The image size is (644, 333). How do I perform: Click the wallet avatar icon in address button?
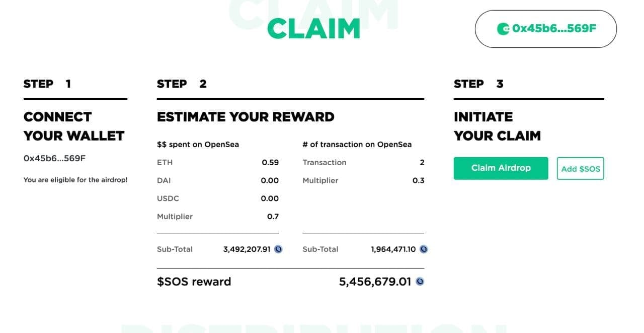point(503,29)
